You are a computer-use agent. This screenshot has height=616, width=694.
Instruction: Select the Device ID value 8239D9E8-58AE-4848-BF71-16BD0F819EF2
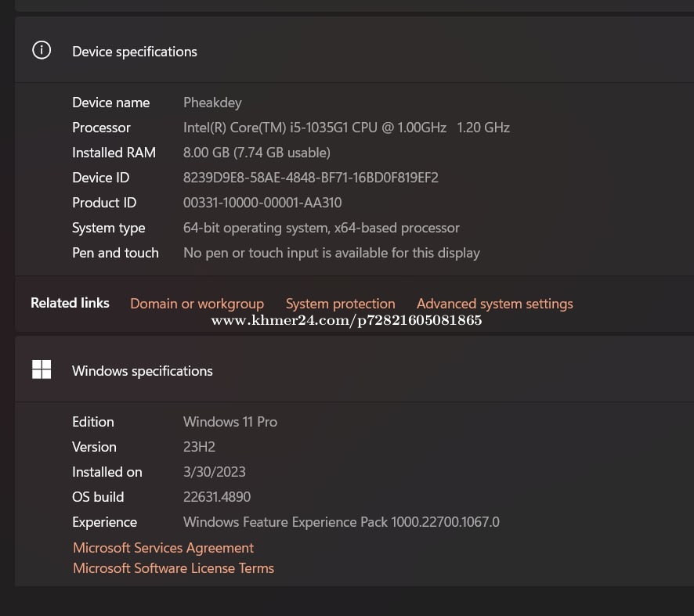pos(311,178)
